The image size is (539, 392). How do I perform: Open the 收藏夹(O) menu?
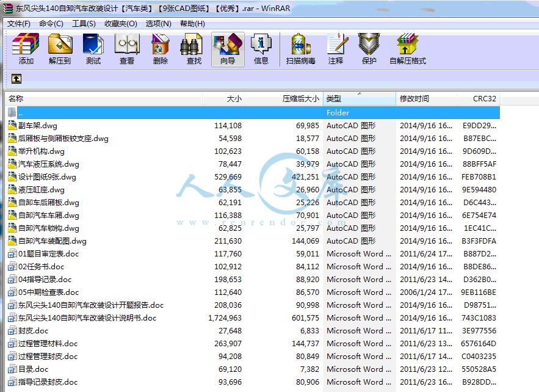121,24
